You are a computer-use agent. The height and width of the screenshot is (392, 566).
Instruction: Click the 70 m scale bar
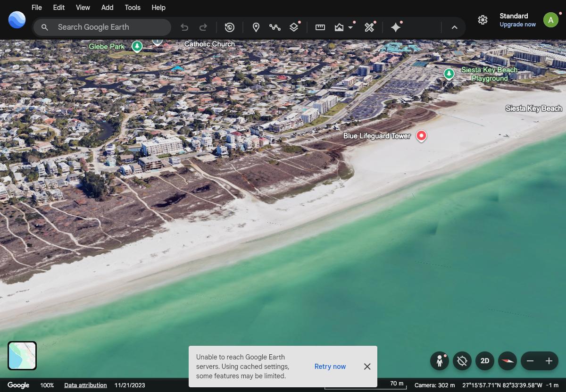366,385
